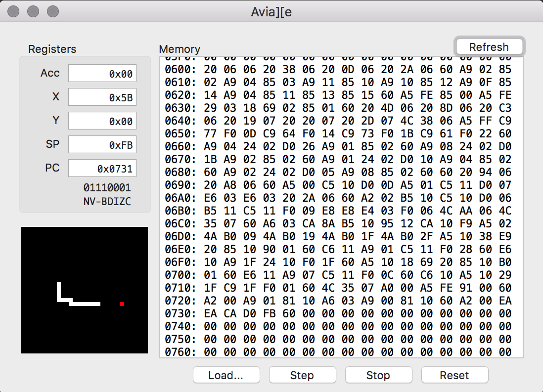This screenshot has width=543, height=392.
Task: Click memory row address 0630:
Action: (x=180, y=108)
